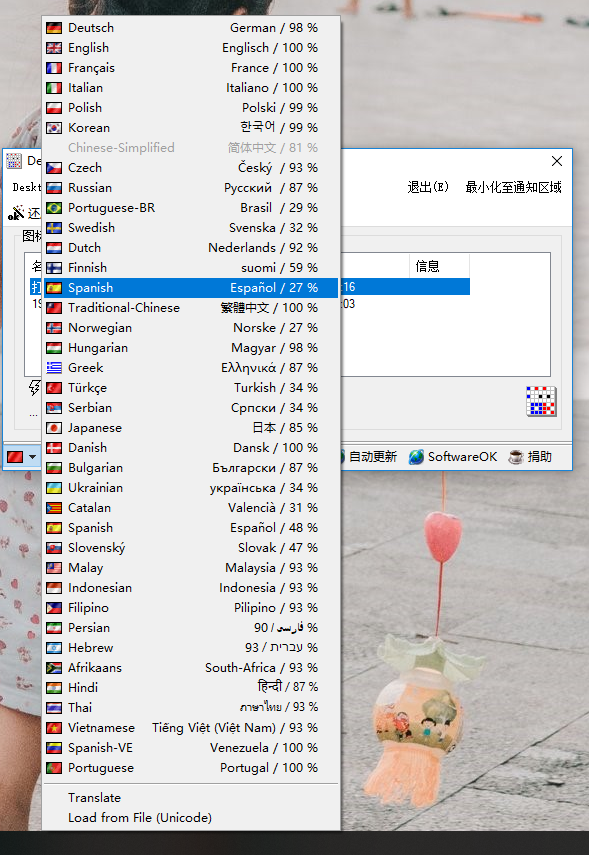Click the Dutch flag icon

click(x=54, y=248)
